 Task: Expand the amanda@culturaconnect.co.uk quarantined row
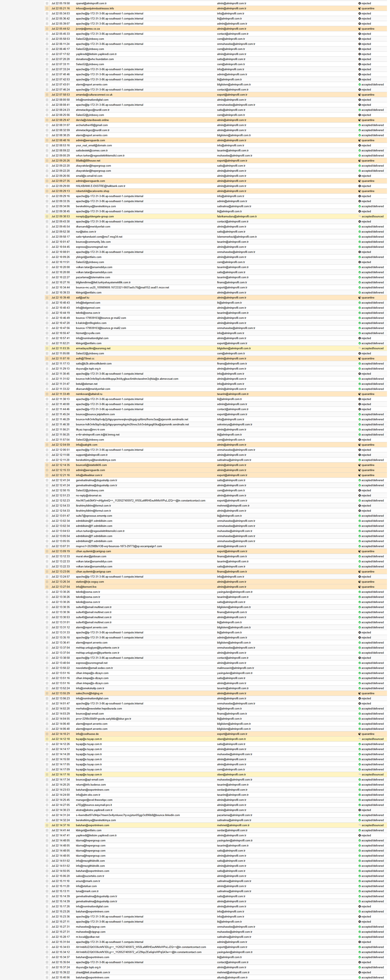tap(47, 95)
